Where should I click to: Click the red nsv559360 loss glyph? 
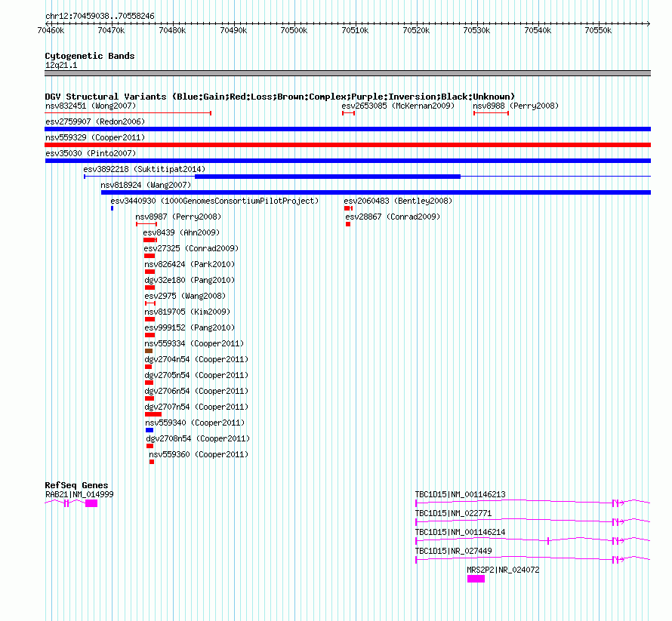coord(152,462)
